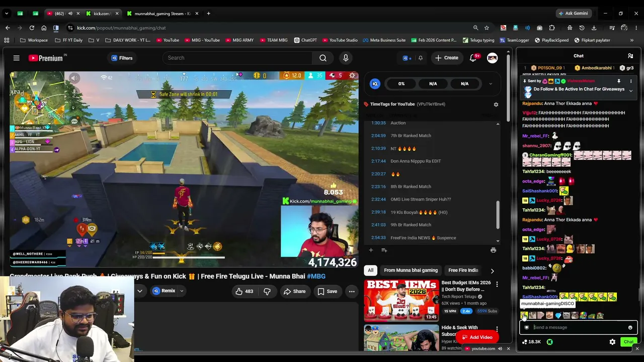Unpin the pinned chat message
Viewport: 644px width, 362px height.
[x=619, y=81]
